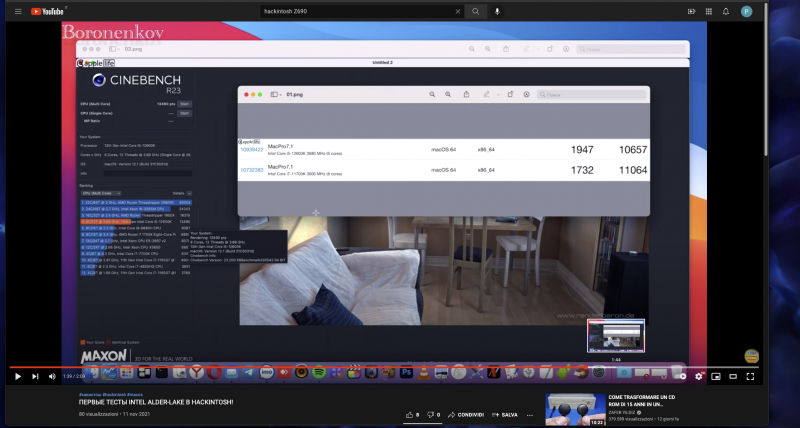Open the account avatar menu
Viewport: 800px width, 428px height.
pos(746,11)
